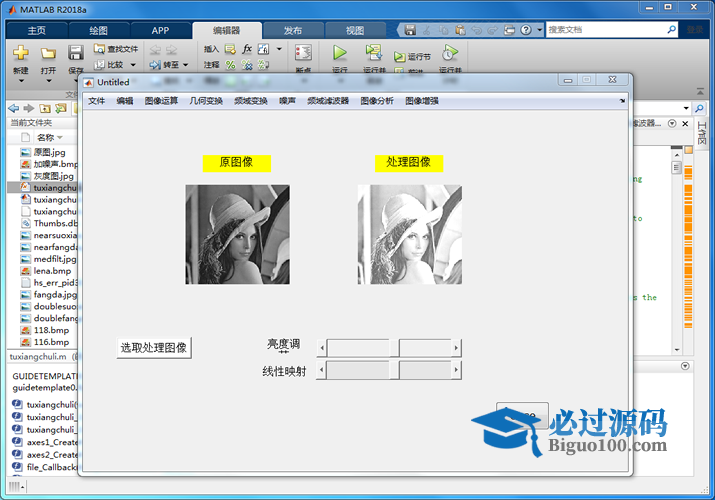Click the linear mapping slider left arrow

click(x=321, y=370)
